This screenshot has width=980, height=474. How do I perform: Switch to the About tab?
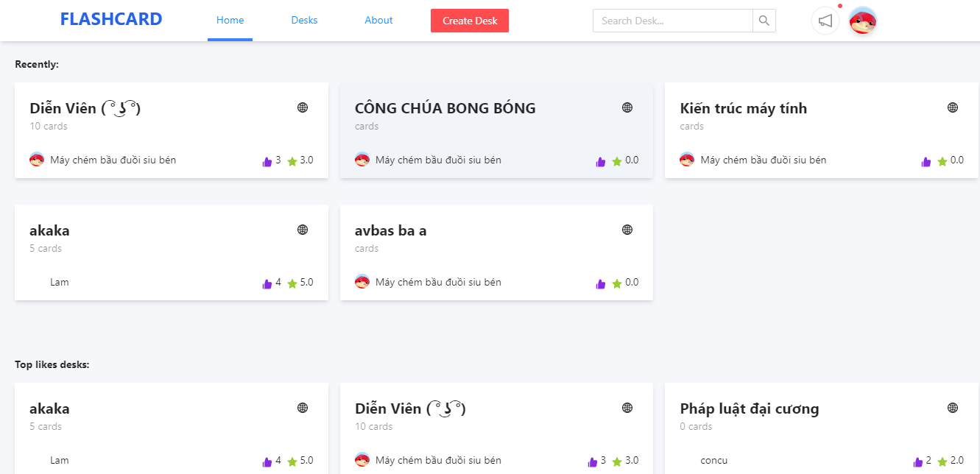(x=378, y=20)
